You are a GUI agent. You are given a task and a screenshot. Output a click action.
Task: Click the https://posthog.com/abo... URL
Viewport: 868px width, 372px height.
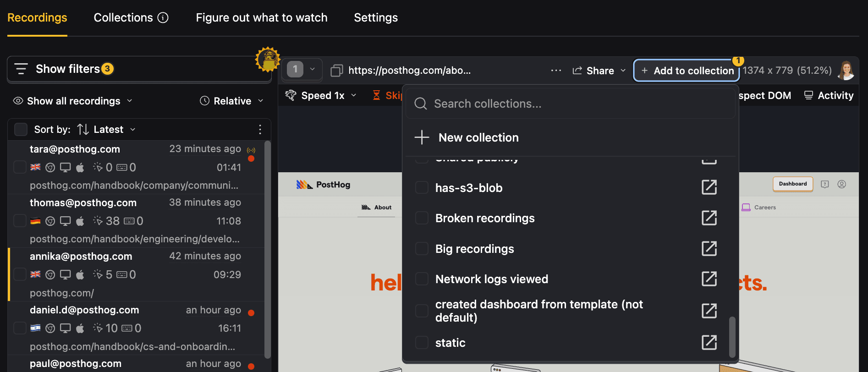click(409, 70)
